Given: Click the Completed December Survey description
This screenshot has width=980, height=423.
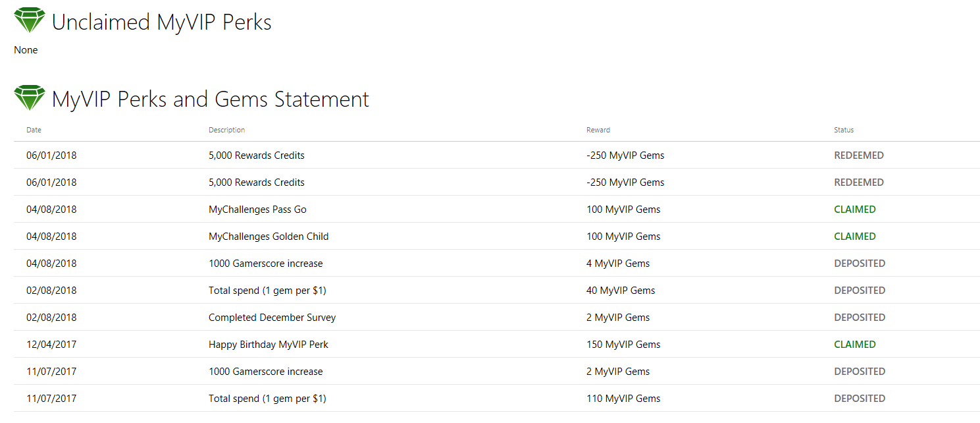Looking at the screenshot, I should click(x=272, y=318).
